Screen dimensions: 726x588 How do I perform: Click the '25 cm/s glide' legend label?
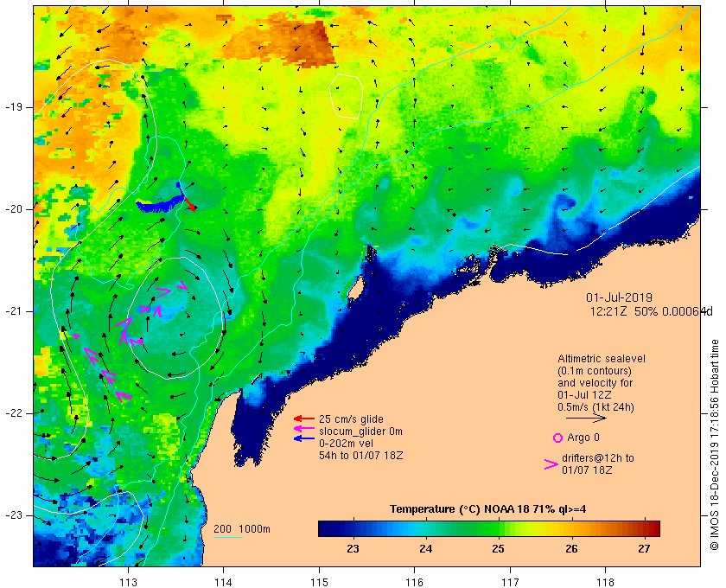[351, 419]
